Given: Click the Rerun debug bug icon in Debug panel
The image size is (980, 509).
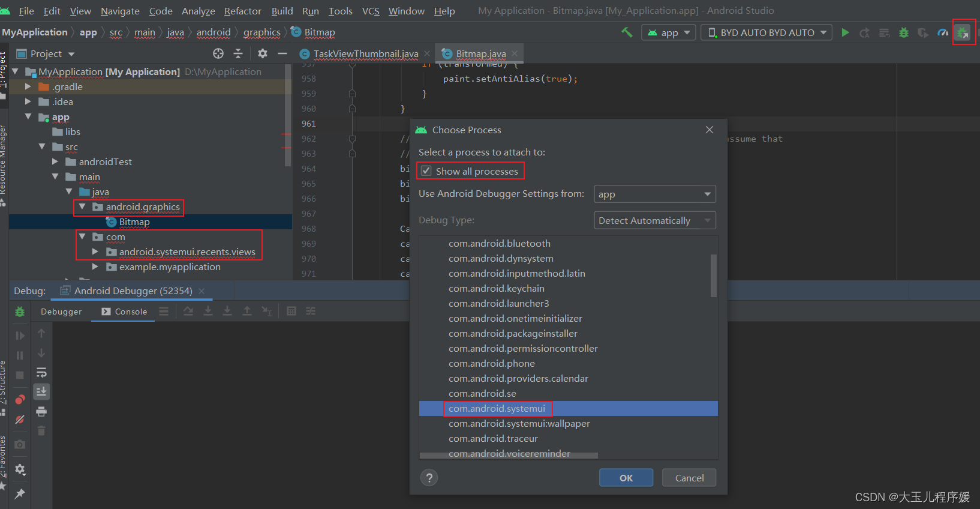Looking at the screenshot, I should point(20,312).
